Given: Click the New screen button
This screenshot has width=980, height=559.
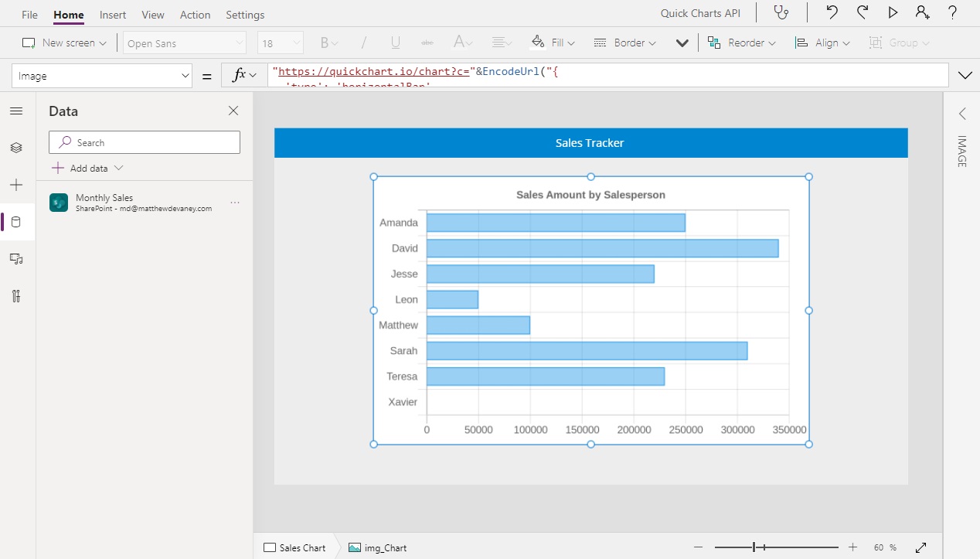Looking at the screenshot, I should (x=59, y=43).
